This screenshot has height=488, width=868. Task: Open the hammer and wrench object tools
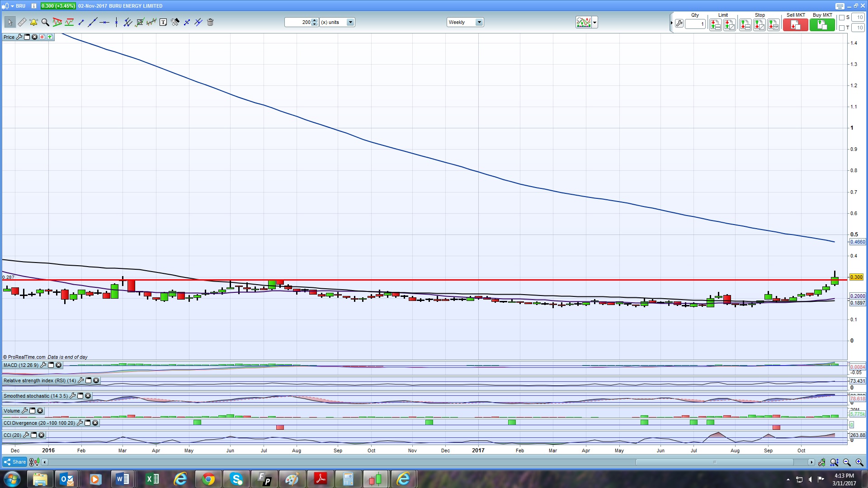[x=175, y=22]
